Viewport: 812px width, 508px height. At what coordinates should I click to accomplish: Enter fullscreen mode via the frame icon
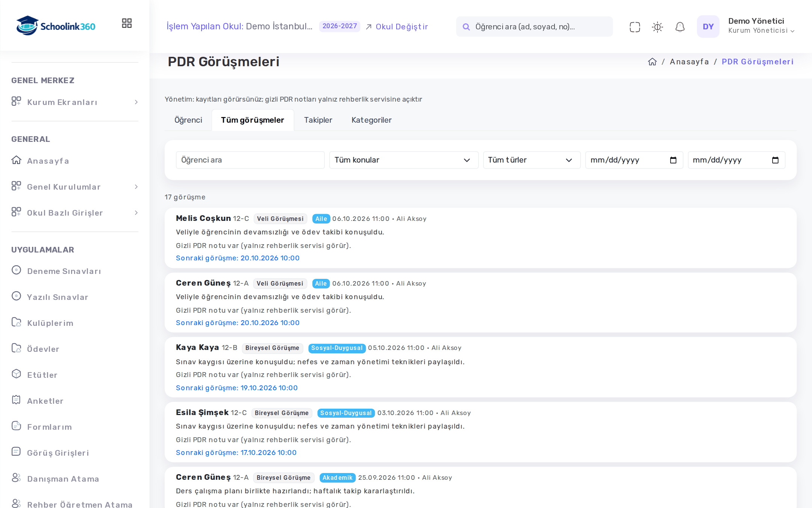click(635, 27)
